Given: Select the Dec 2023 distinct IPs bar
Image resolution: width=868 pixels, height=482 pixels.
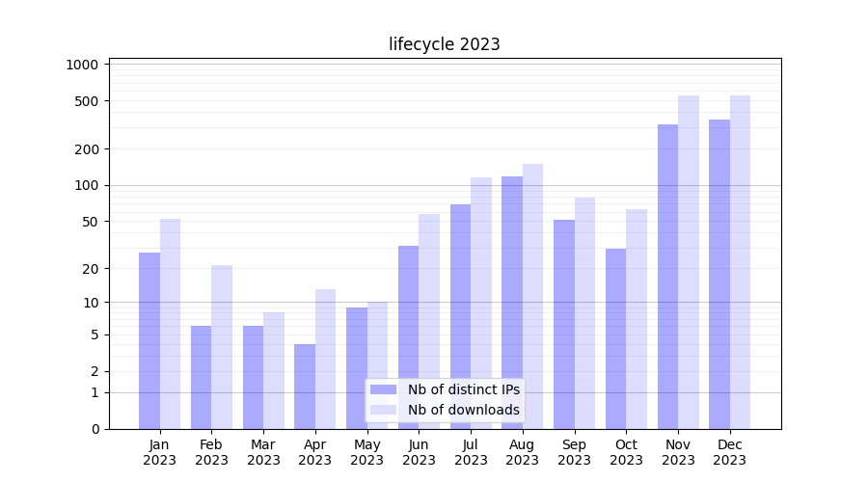Looking at the screenshot, I should pos(719,274).
